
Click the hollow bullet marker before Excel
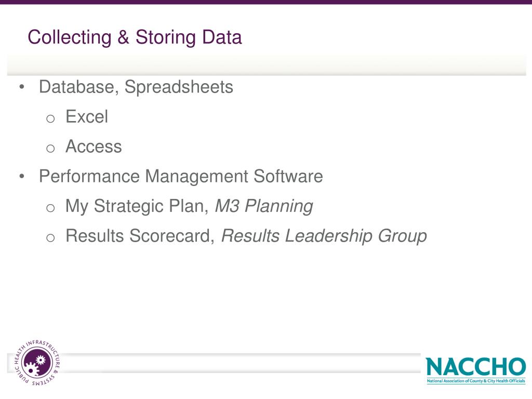click(x=50, y=119)
